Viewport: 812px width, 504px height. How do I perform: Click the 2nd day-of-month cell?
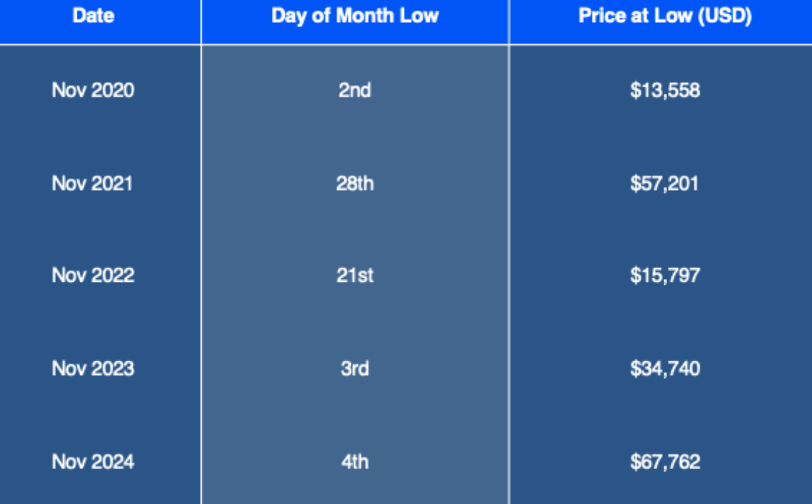354,90
